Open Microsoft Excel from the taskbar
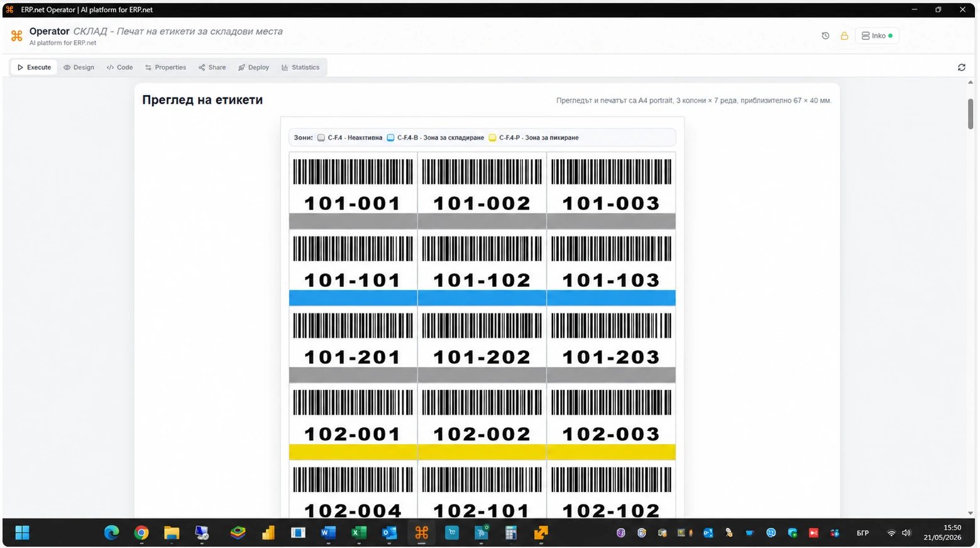Viewport: 980px width, 548px height. pyautogui.click(x=359, y=533)
